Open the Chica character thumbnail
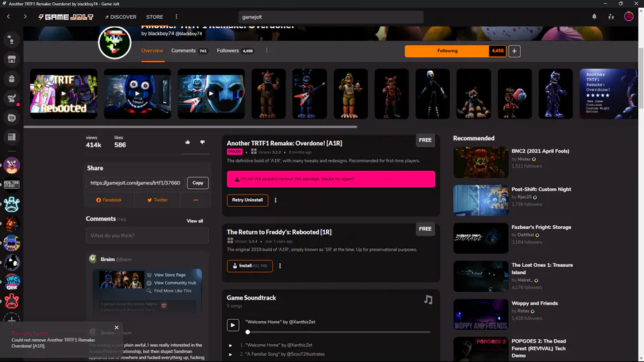644x362 pixels. click(x=351, y=94)
